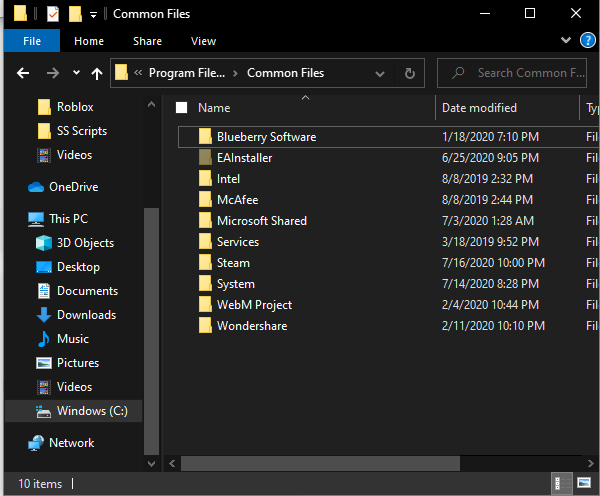The width and height of the screenshot is (600, 496).
Task: Open Desktop in the navigation pane
Action: click(78, 267)
